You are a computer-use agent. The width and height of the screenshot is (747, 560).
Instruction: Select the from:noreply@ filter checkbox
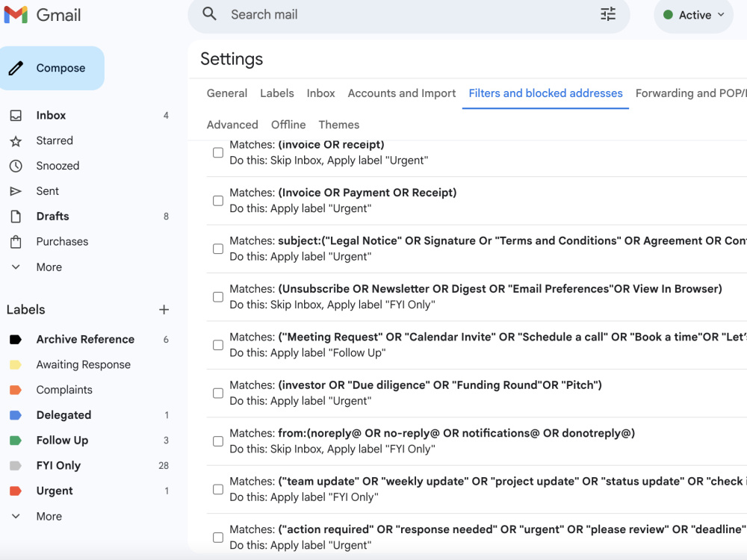pyautogui.click(x=217, y=441)
